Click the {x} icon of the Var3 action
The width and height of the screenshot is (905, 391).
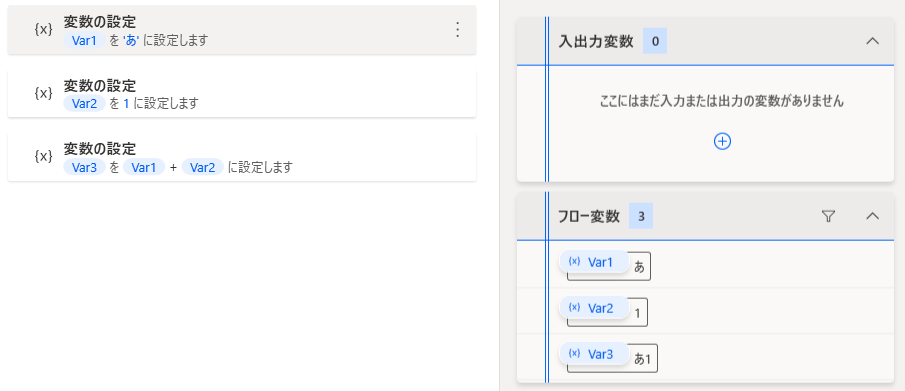(x=44, y=157)
